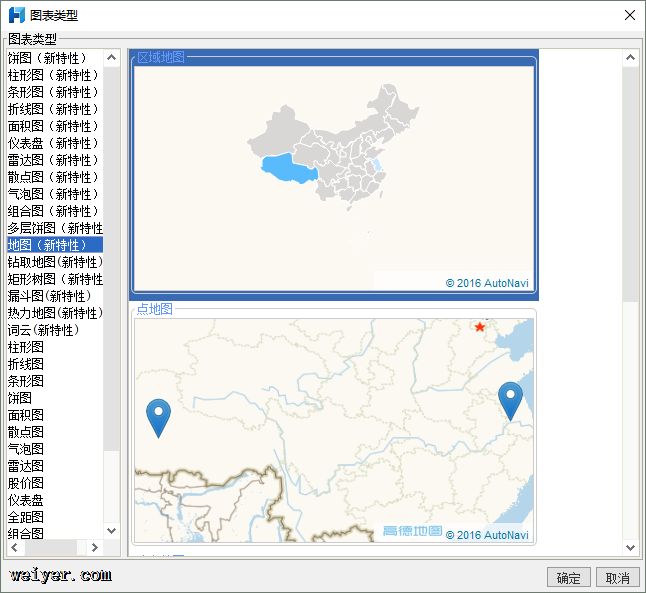Image resolution: width=646 pixels, height=593 pixels.
Task: Click the 取消 button
Action: 618,578
